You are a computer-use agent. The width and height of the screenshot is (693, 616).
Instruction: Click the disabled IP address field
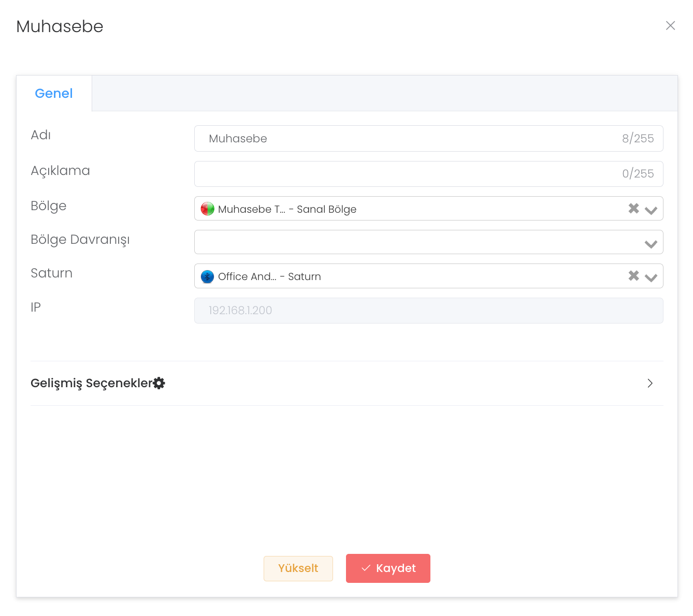[428, 311]
